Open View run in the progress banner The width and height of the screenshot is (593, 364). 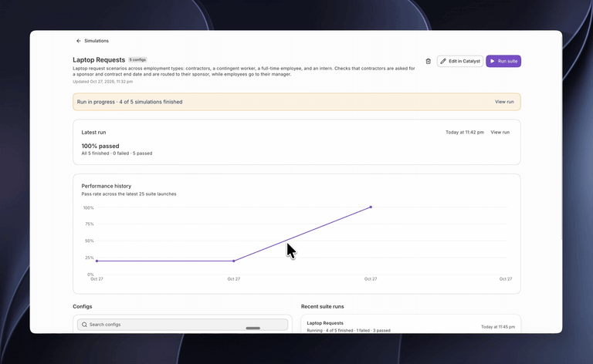(x=504, y=102)
